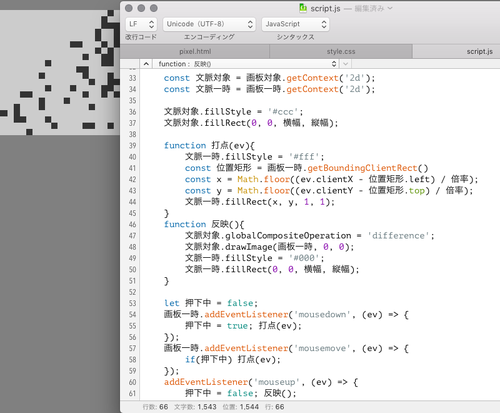Click Math.floor on line 42
The width and height of the screenshot is (500, 413).
(263, 179)
